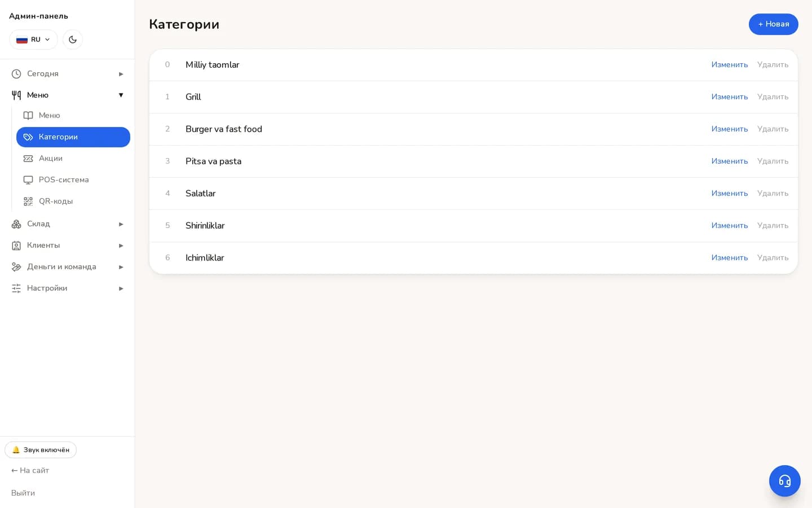Click Удалить for Shirinliklar category
This screenshot has height=508, width=812.
pyautogui.click(x=773, y=226)
